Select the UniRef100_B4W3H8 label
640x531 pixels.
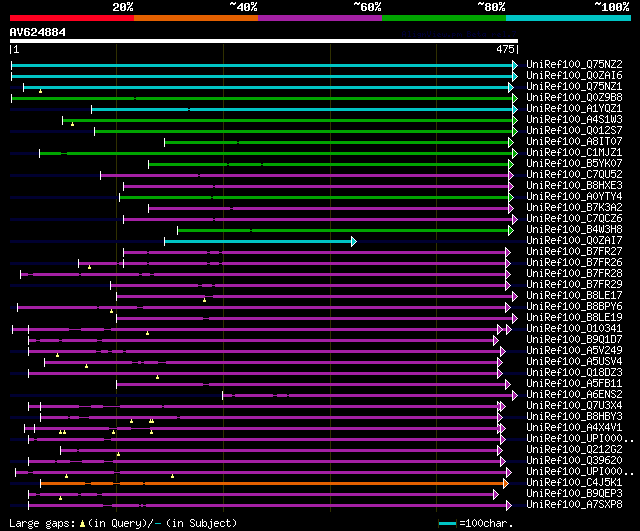pos(574,229)
